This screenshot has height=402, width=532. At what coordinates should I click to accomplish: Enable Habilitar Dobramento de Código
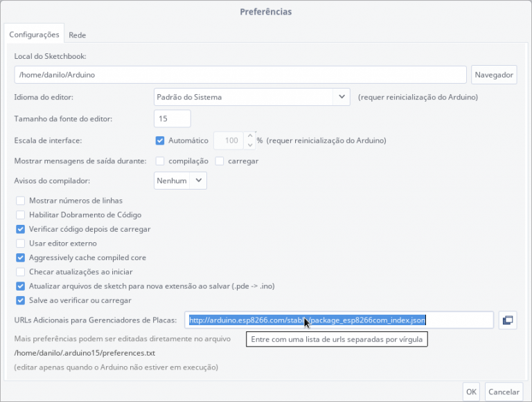(21, 215)
